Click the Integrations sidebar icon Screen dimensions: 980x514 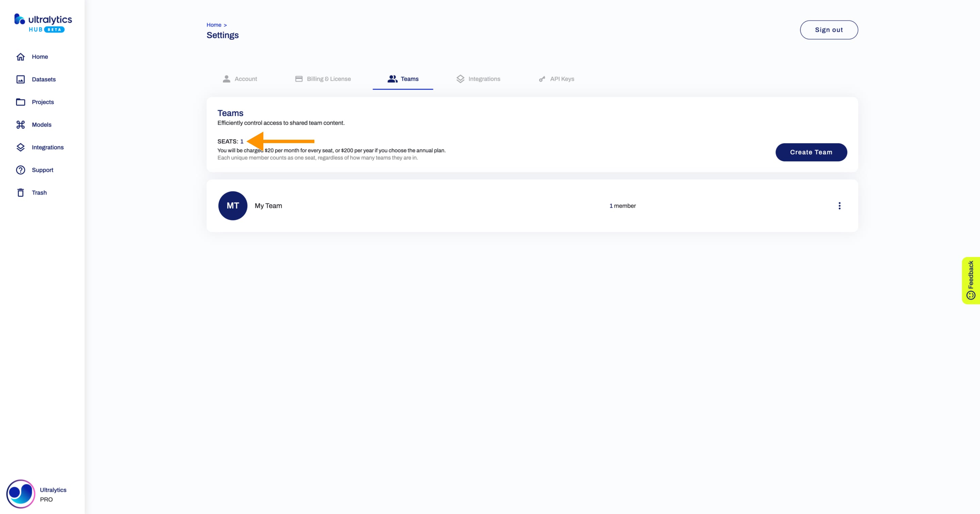[21, 147]
